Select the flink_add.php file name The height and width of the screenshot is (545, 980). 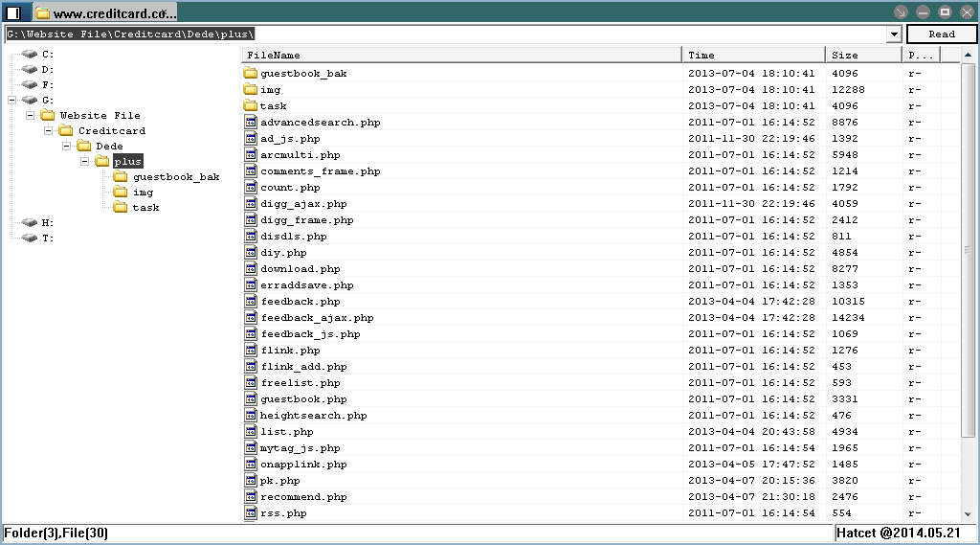[303, 367]
